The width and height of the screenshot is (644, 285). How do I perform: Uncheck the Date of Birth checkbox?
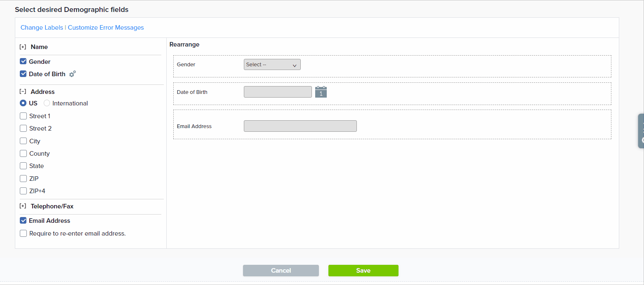click(24, 74)
